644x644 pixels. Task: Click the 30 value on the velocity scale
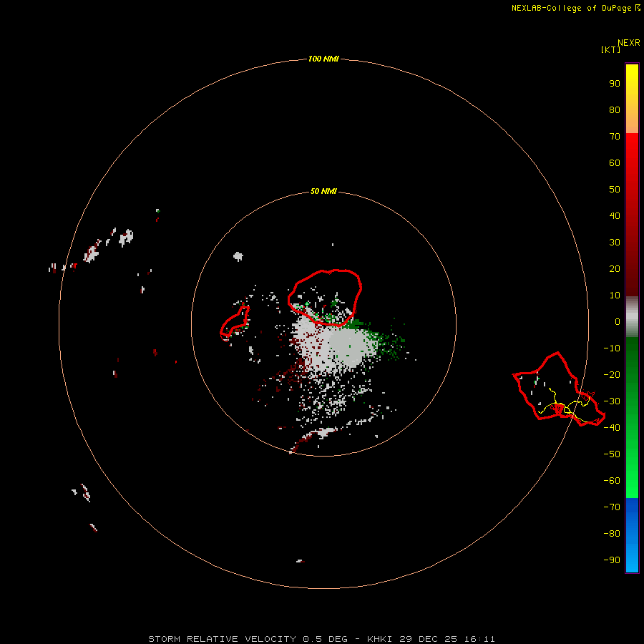(x=615, y=243)
